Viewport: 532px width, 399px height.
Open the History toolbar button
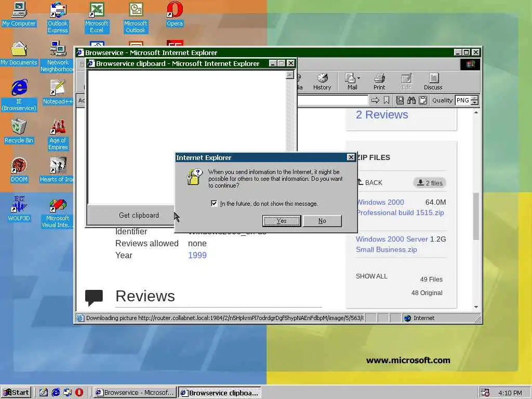click(x=322, y=82)
